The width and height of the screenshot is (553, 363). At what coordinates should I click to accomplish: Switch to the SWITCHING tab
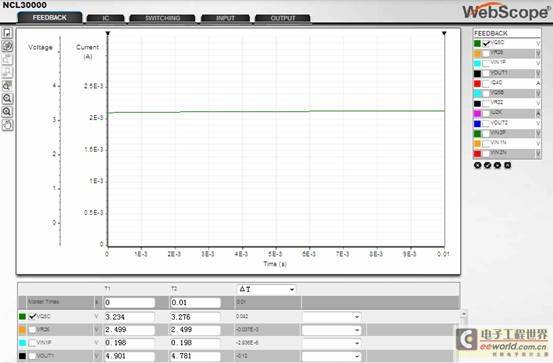click(x=162, y=18)
